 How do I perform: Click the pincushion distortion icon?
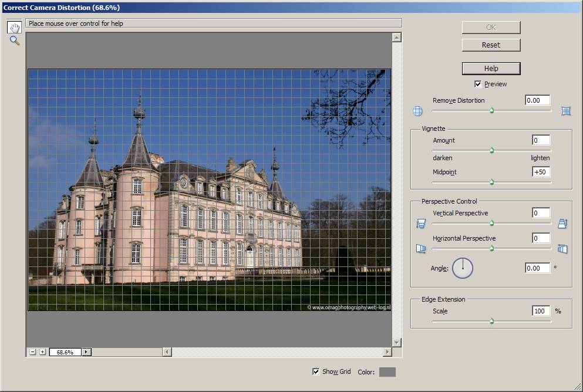tap(566, 110)
